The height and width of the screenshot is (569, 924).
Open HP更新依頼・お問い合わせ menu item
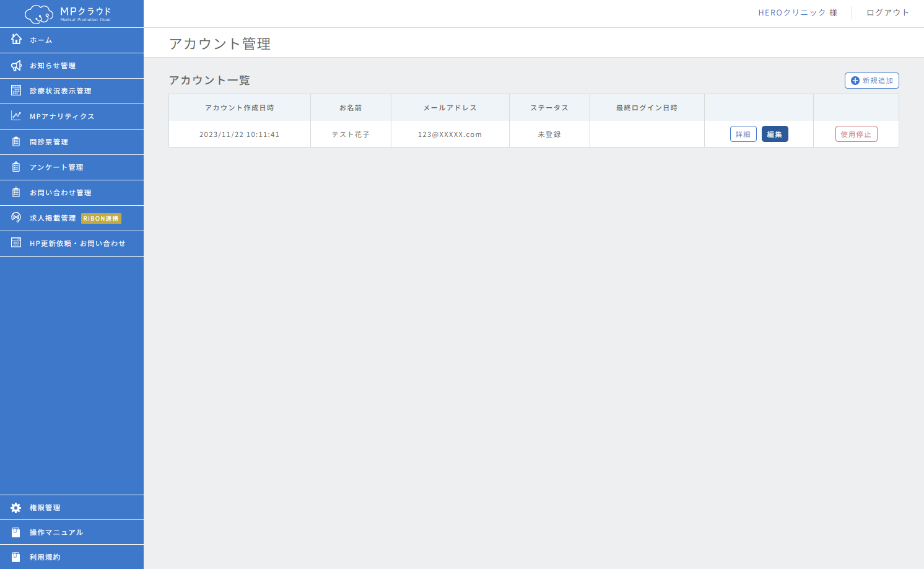(72, 244)
